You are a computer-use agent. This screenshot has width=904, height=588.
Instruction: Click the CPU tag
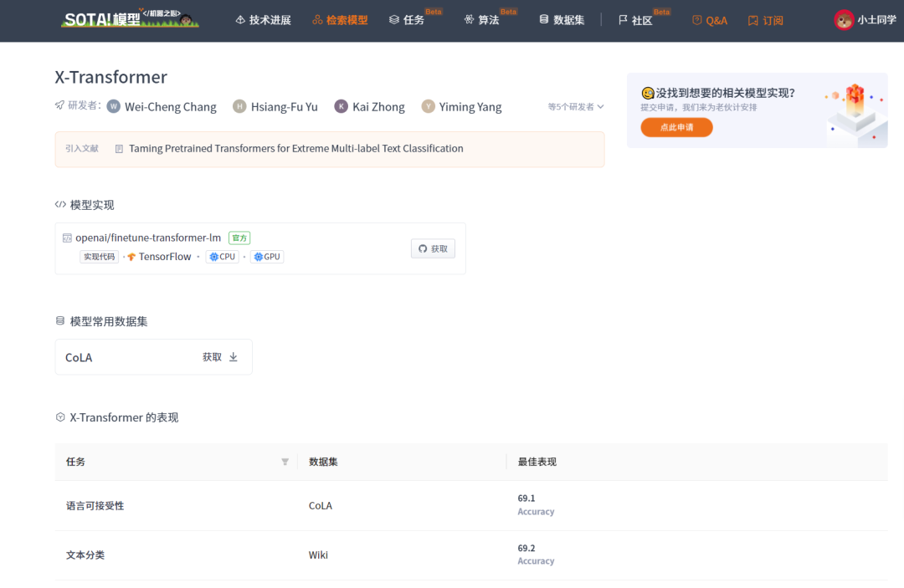tap(222, 257)
